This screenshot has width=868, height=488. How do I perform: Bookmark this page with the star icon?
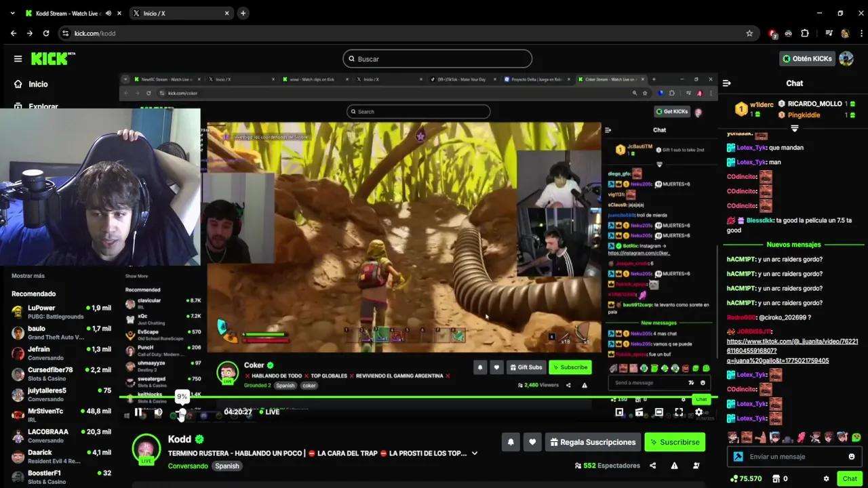749,33
